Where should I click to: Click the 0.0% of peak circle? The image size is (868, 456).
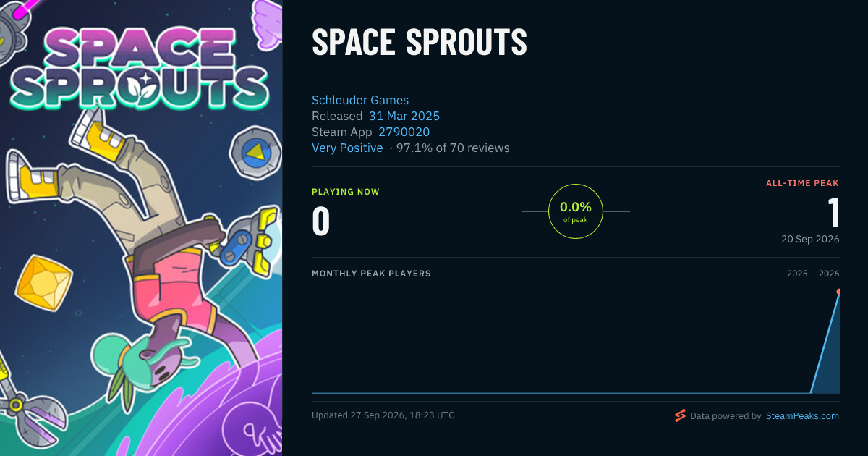tap(576, 211)
